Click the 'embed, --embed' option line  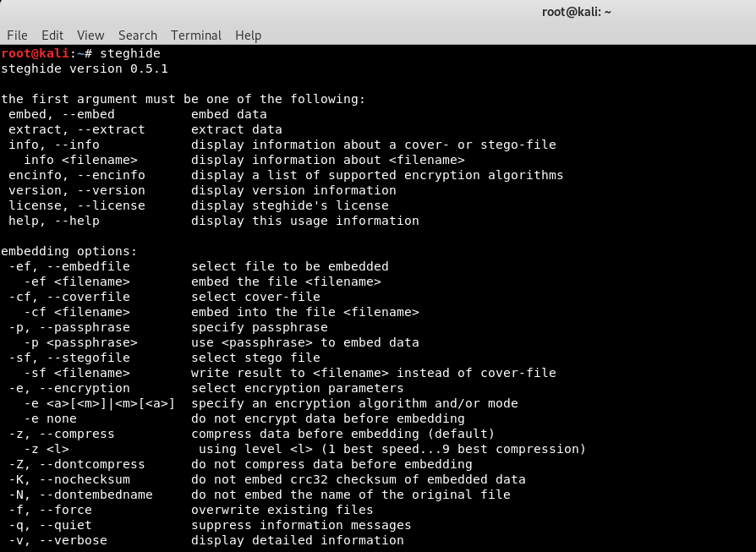click(137, 114)
